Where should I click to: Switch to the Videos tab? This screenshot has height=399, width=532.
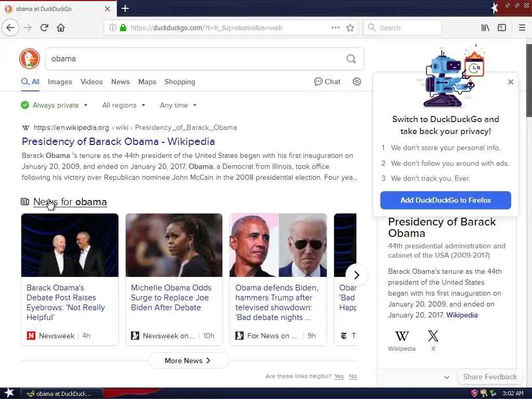pyautogui.click(x=91, y=82)
